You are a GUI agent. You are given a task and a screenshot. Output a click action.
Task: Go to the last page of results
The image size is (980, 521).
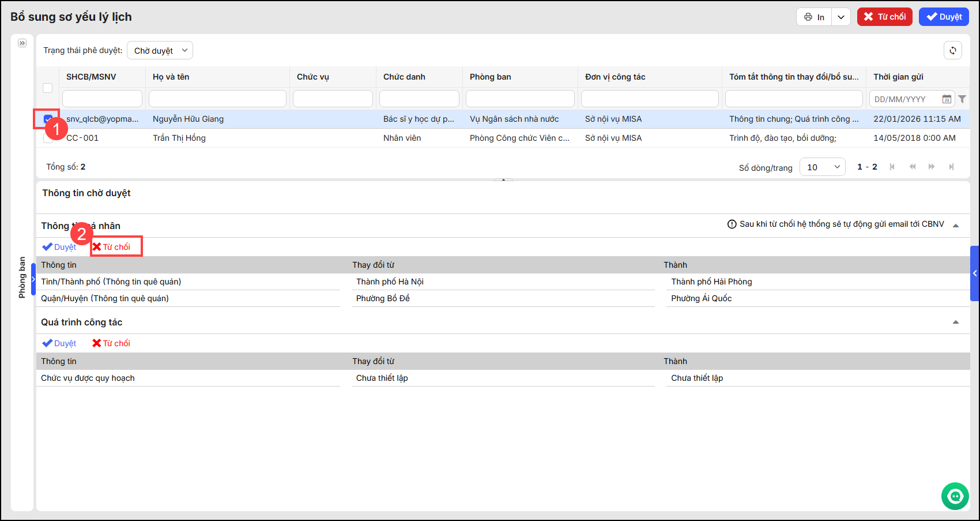(951, 167)
